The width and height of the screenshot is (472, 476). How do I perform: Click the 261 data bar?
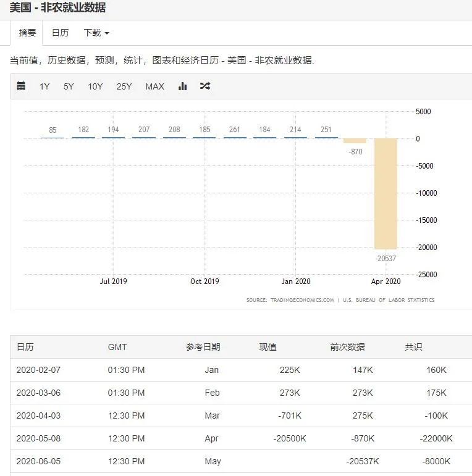pos(235,138)
